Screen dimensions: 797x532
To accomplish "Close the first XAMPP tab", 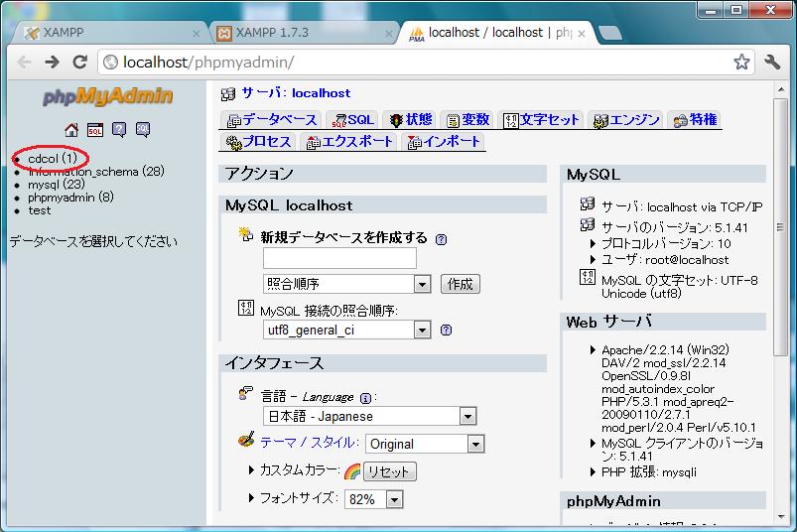I will 197,34.
